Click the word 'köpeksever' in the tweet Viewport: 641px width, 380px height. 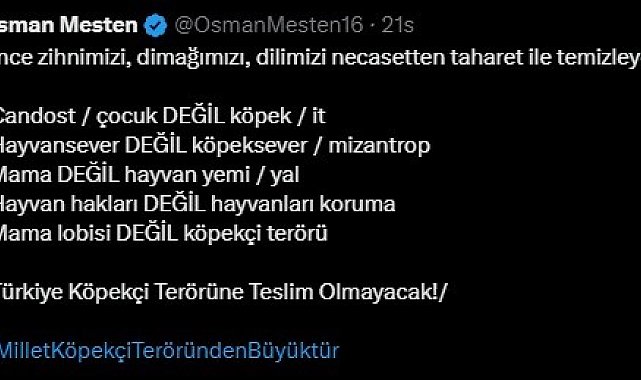point(250,146)
